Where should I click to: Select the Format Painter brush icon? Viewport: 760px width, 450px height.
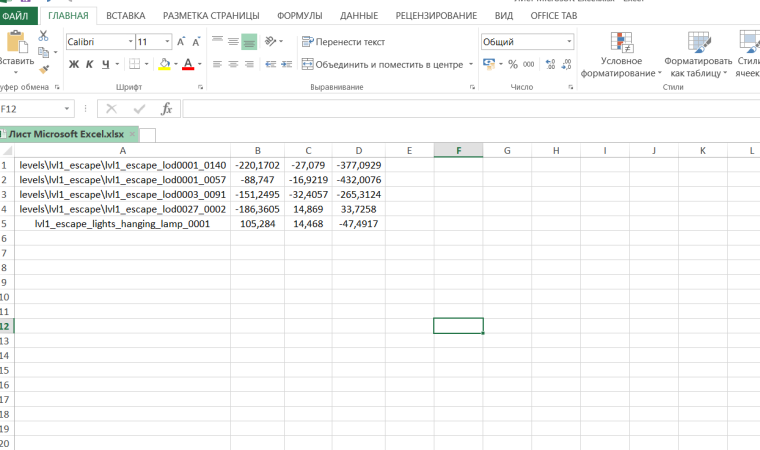(x=44, y=69)
